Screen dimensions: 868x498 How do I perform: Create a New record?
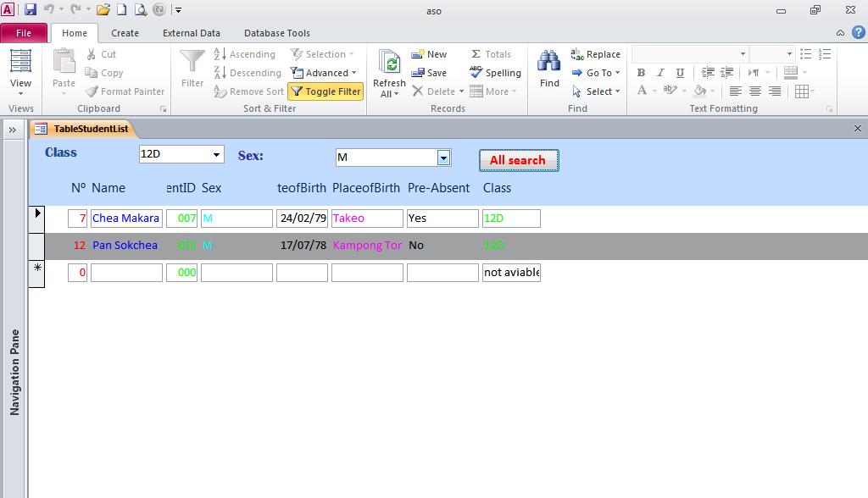click(428, 54)
